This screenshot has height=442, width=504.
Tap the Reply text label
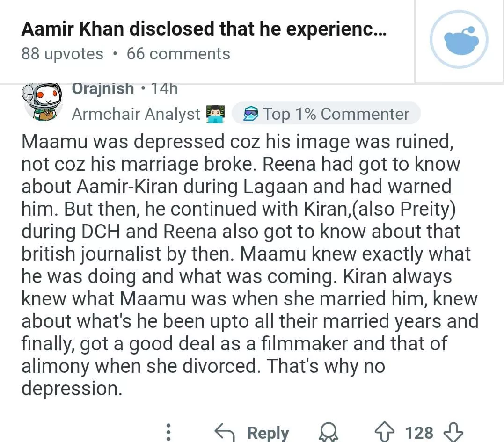pyautogui.click(x=268, y=433)
